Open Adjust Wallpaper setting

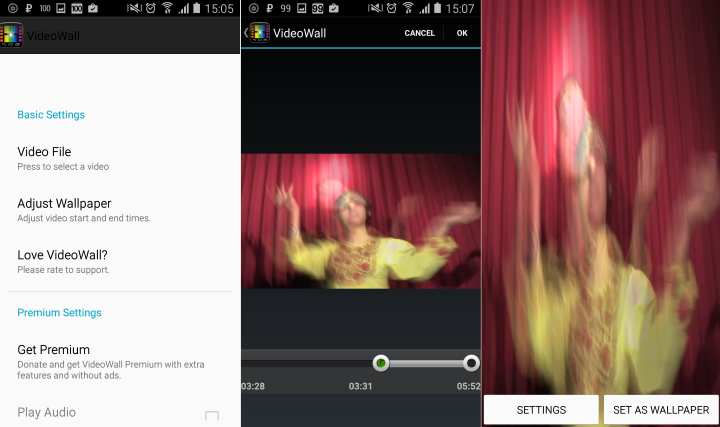(120, 210)
